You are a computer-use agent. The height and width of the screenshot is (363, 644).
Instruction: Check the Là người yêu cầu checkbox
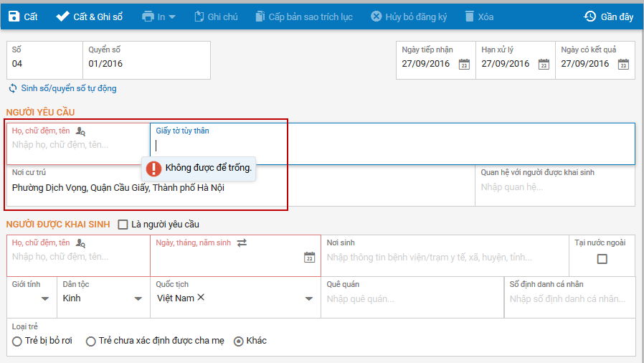coord(123,225)
